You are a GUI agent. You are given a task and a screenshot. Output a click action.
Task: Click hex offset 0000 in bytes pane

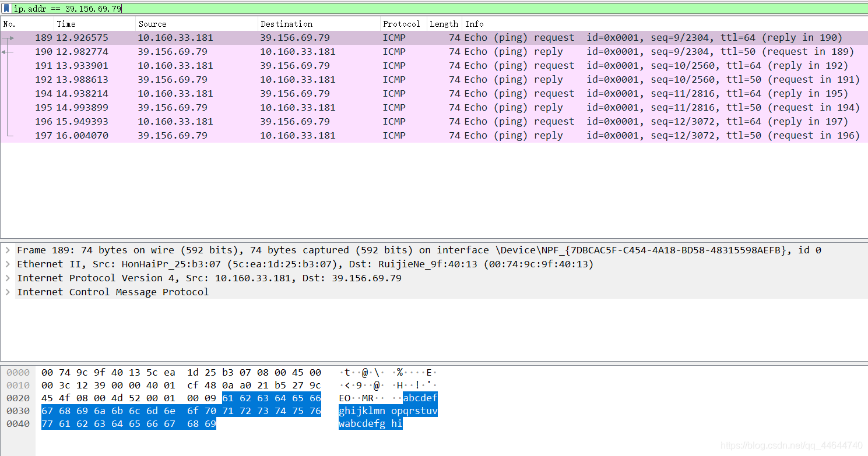18,373
